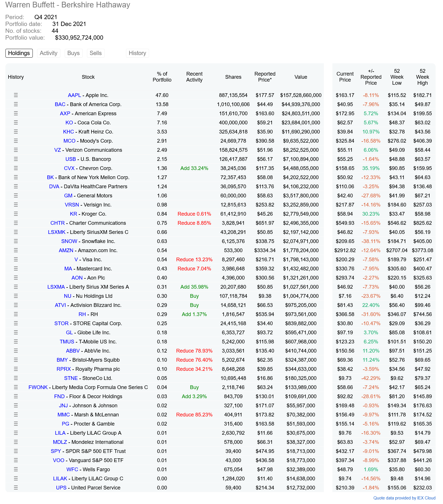Screen dimensions: 443x504
Task: Open the IEX Cloud quote data link
Action: 405,498
